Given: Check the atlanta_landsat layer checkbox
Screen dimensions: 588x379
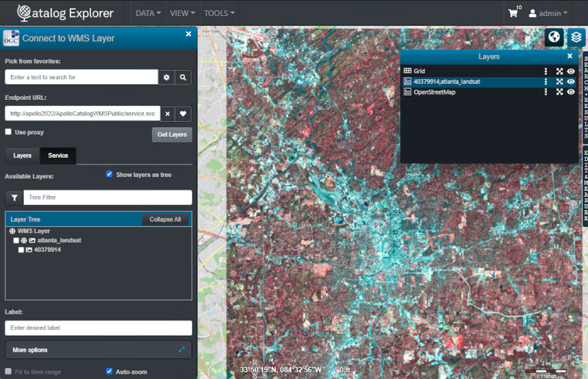Looking at the screenshot, I should click(x=16, y=241).
